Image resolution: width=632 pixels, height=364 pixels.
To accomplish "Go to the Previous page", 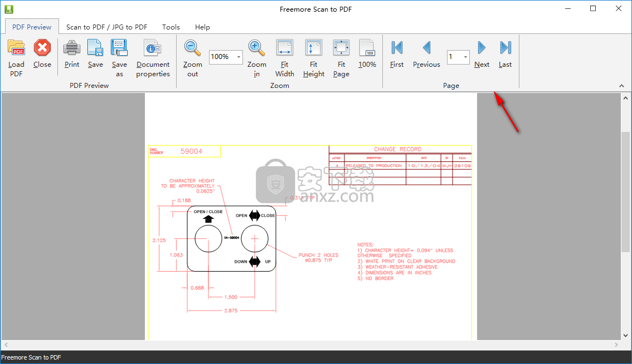I will pos(426,54).
